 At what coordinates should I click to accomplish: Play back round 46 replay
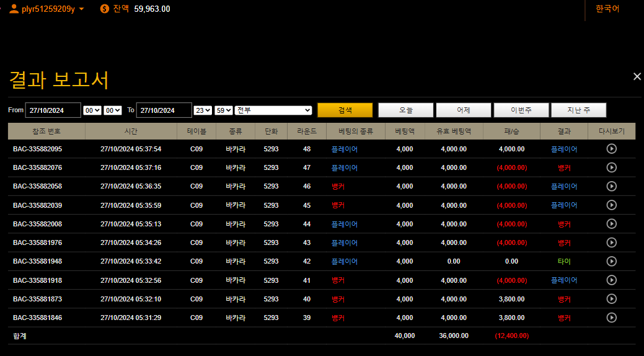(x=611, y=186)
